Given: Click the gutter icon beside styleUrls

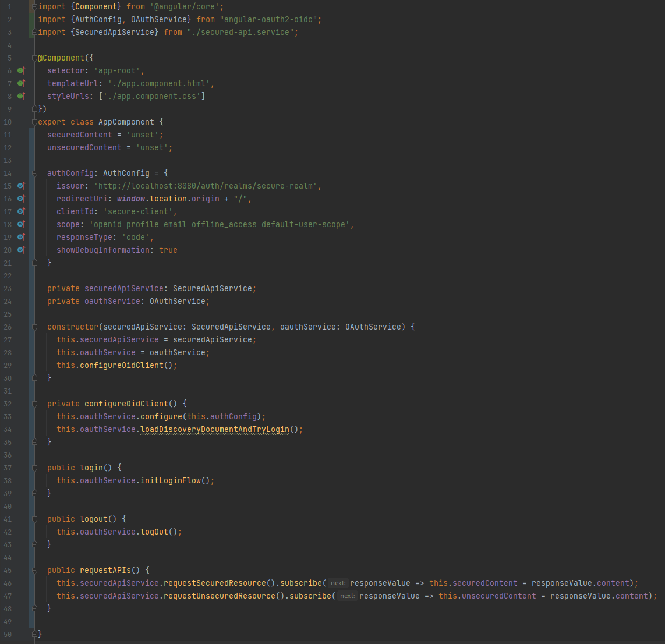Looking at the screenshot, I should (21, 96).
